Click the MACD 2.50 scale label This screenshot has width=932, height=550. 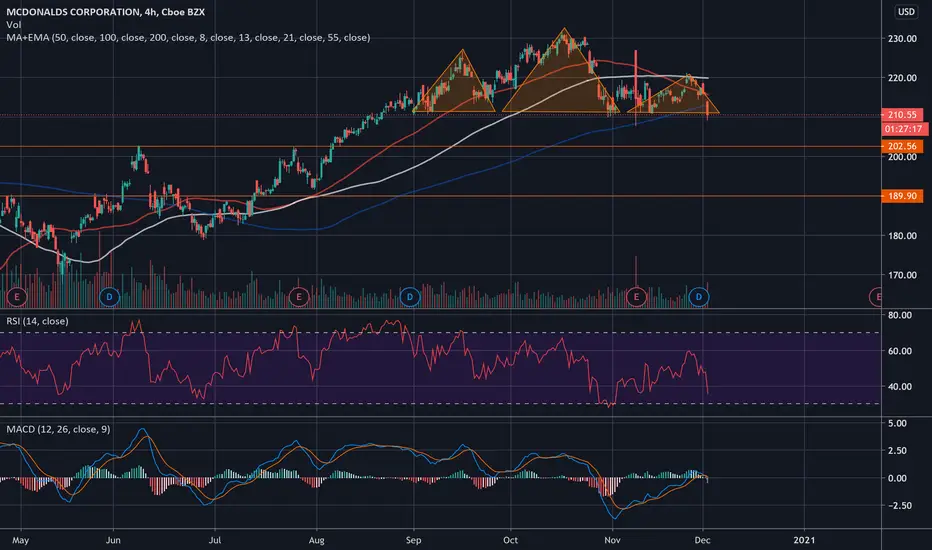point(897,451)
